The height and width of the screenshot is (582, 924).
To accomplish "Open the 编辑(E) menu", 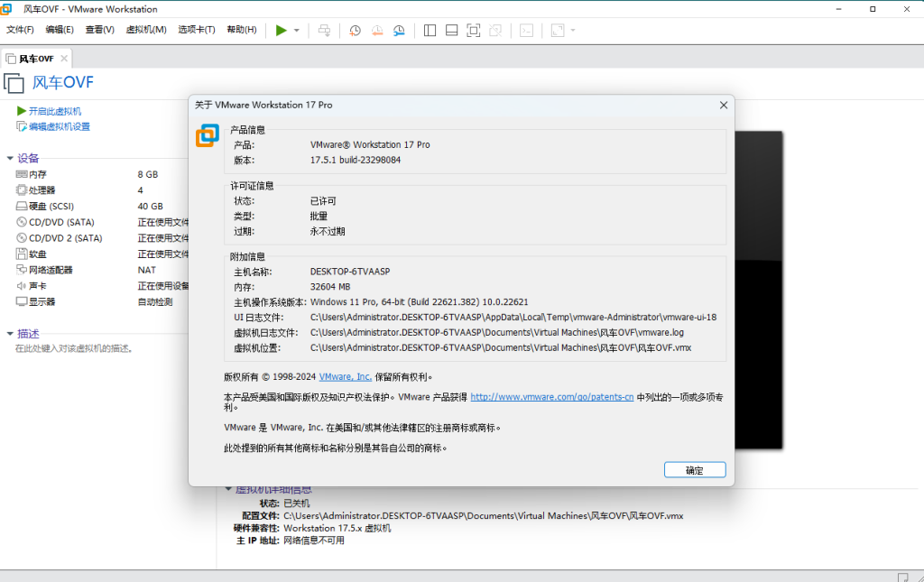I will pyautogui.click(x=60, y=30).
